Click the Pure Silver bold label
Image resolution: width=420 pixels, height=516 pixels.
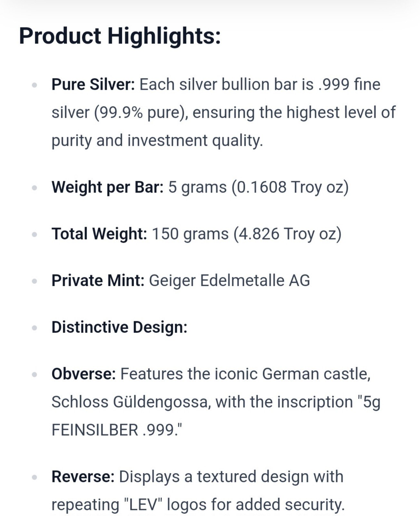tap(93, 84)
